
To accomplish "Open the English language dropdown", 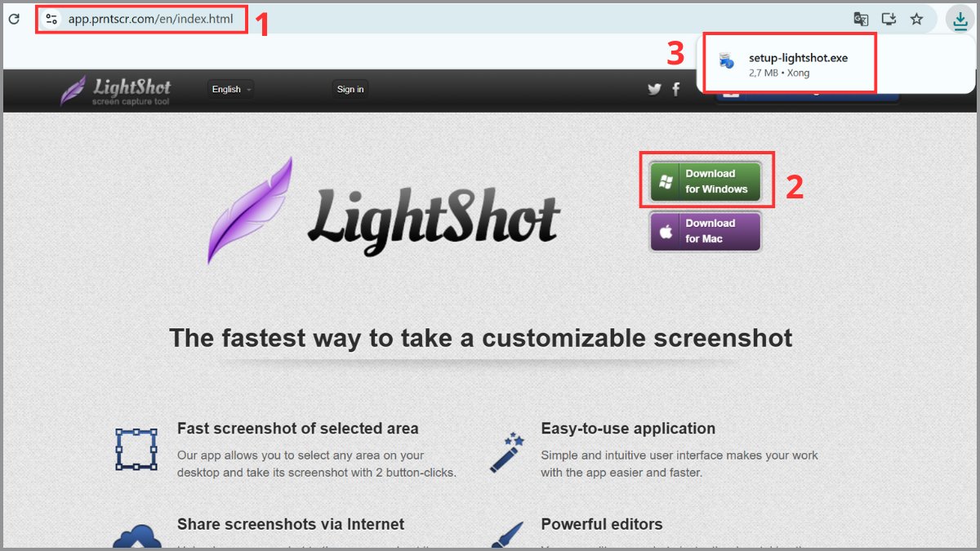I will [229, 90].
